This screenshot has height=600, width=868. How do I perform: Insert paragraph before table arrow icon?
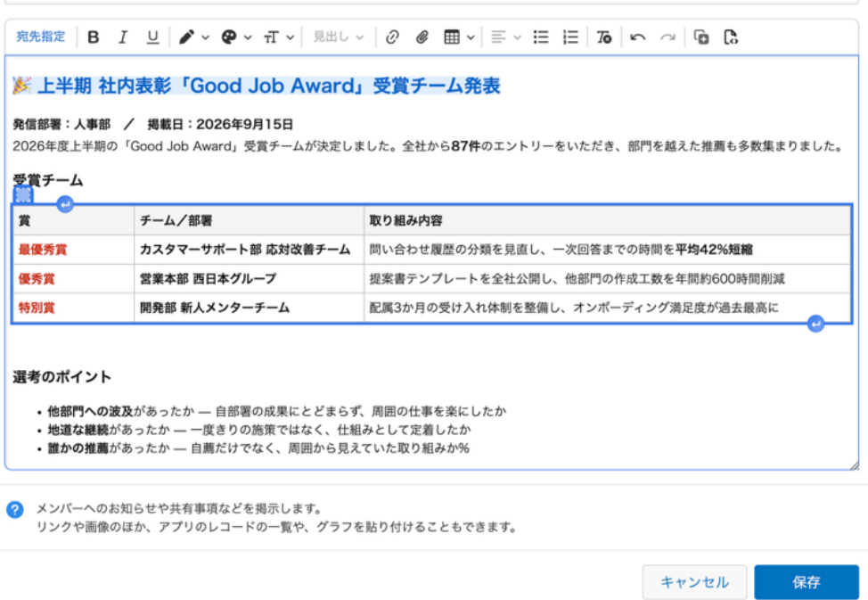pos(65,204)
